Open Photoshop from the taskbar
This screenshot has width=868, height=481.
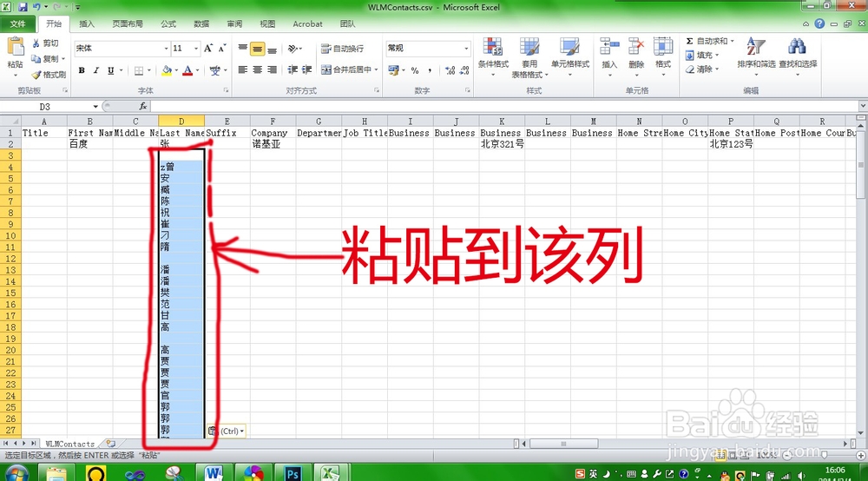pyautogui.click(x=293, y=472)
